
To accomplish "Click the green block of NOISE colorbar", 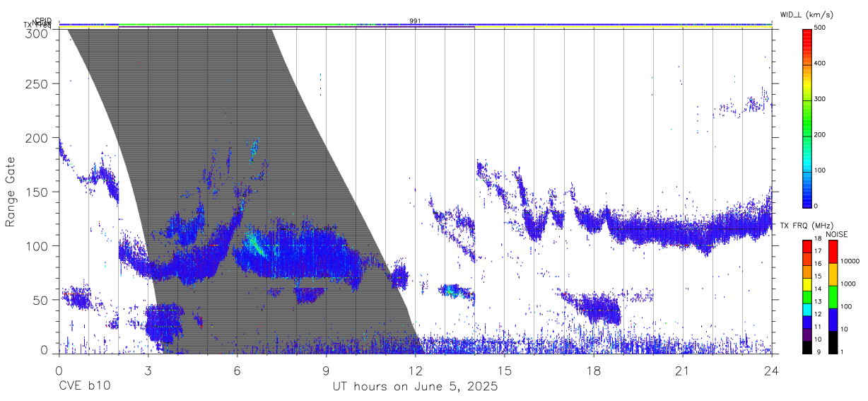I will (833, 297).
